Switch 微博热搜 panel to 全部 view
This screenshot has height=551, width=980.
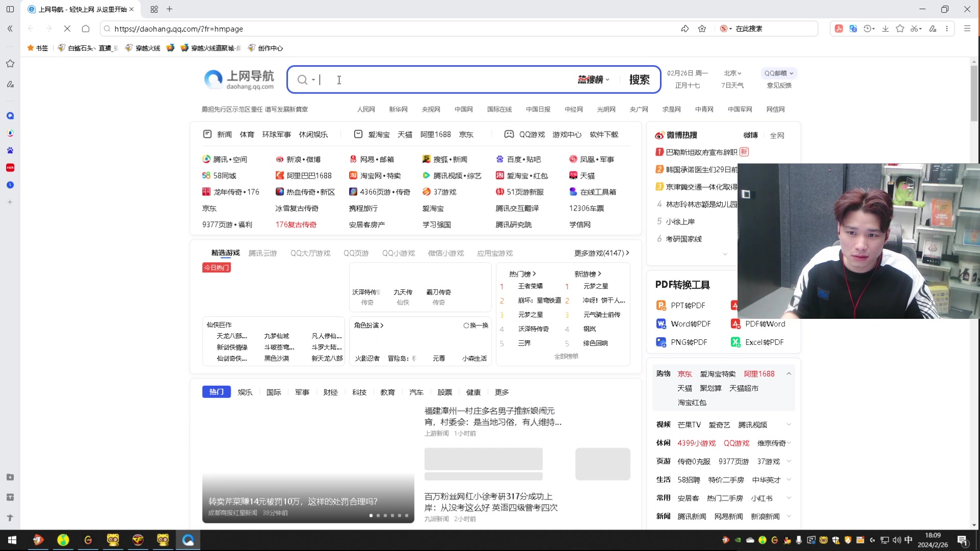tap(777, 135)
